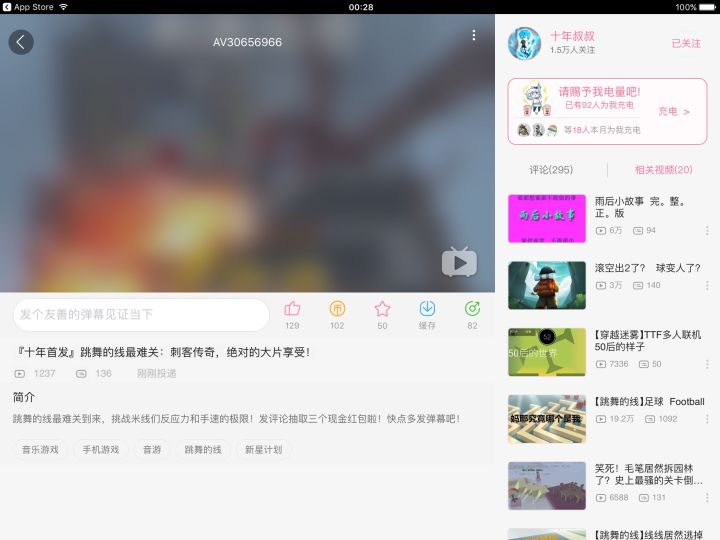
Task: Switch to the 评论(295) tab
Action: tap(551, 170)
